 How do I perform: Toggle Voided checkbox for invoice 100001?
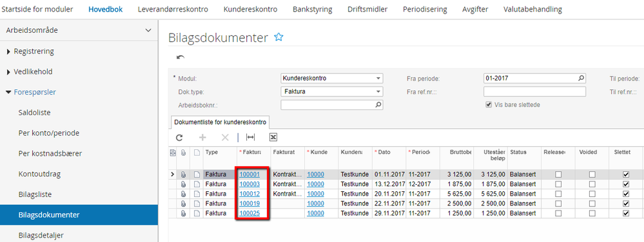pyautogui.click(x=592, y=174)
